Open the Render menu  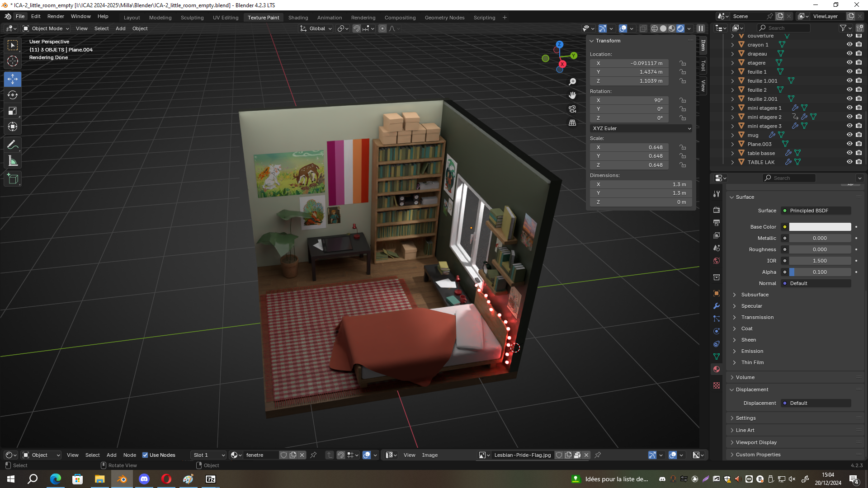56,16
